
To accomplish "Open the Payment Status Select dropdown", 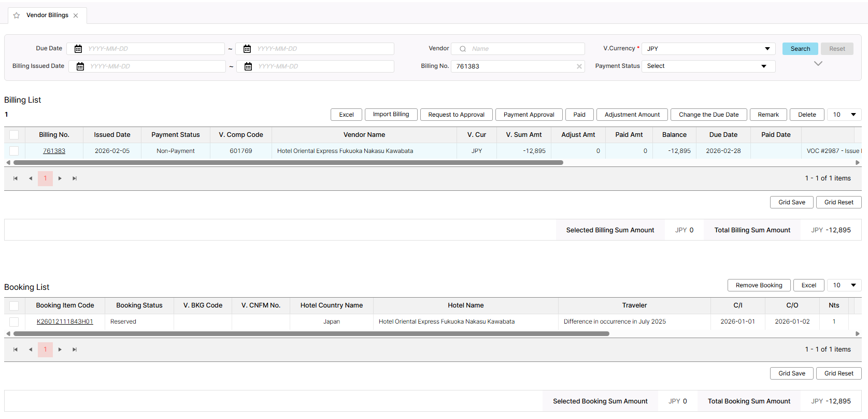I will tap(708, 66).
